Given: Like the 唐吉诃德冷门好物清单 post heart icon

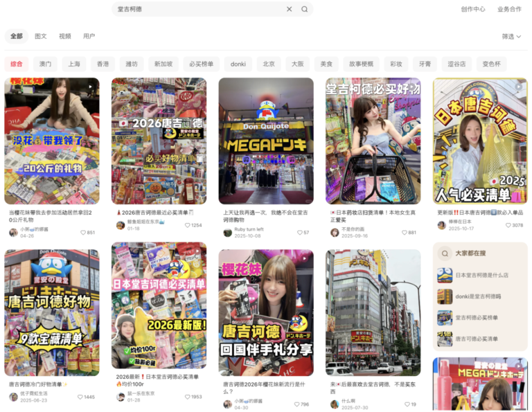Looking at the screenshot, I should point(80,397).
